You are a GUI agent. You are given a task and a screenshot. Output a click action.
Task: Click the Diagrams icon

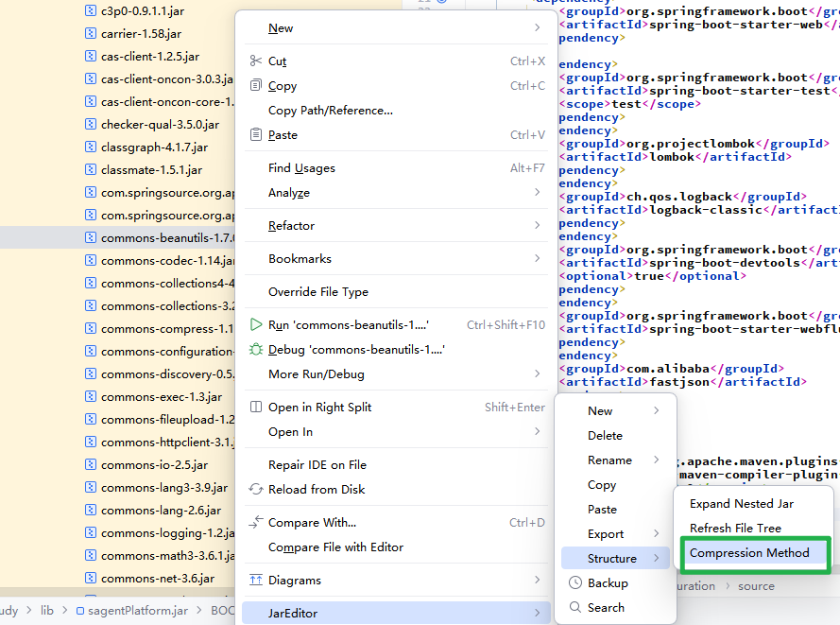[256, 580]
